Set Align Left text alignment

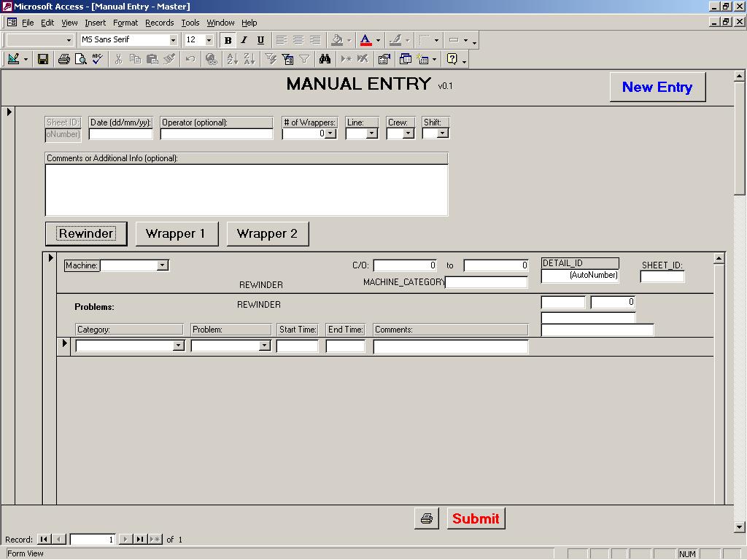click(x=282, y=40)
